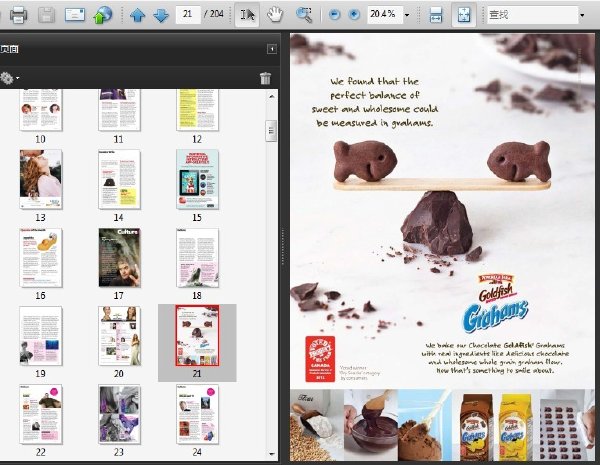Viewport: 600px width, 465px height.
Task: Select page 16 thumbnail
Action: coord(41,258)
